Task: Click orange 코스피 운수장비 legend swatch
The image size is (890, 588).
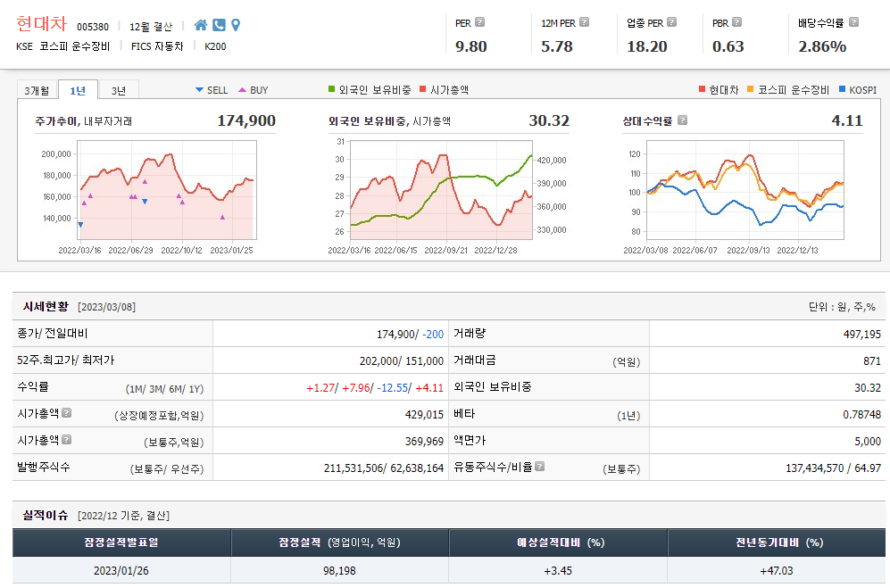Action: coord(751,89)
